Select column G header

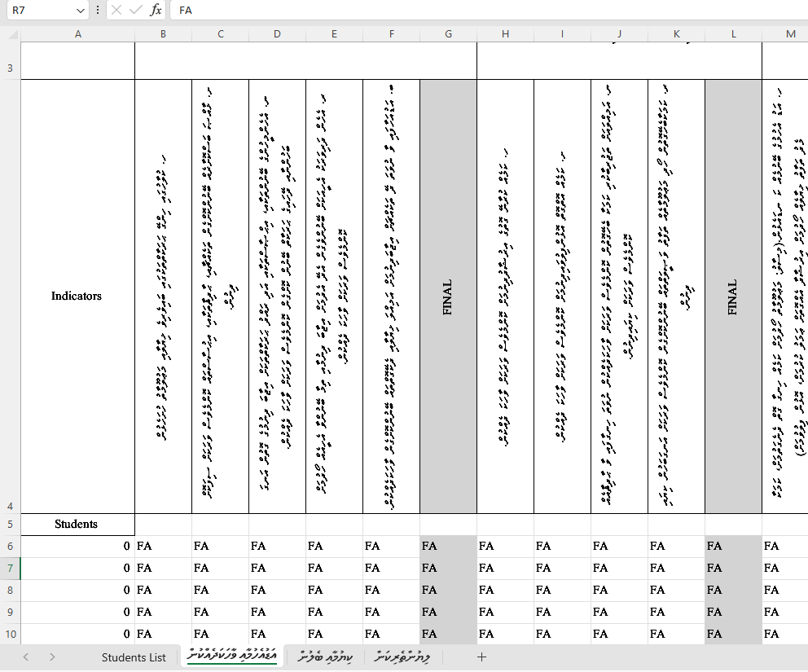(448, 34)
